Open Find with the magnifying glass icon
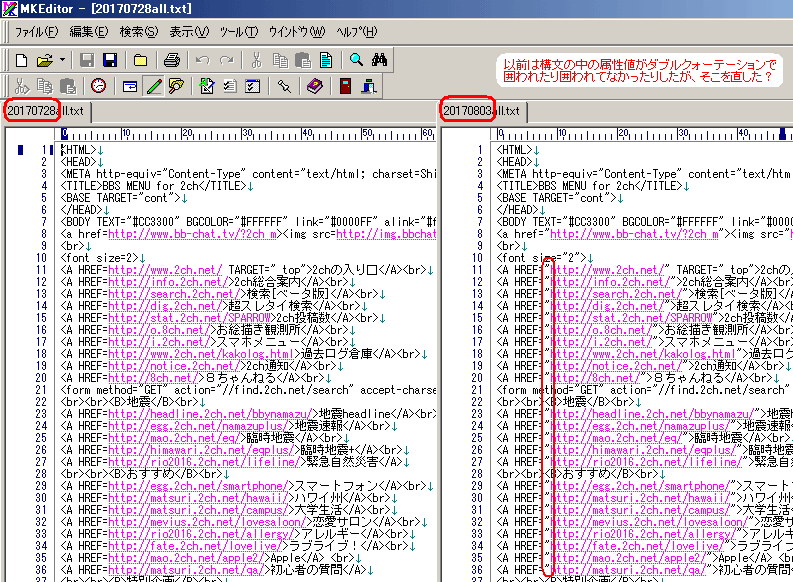793x582 pixels. tap(356, 60)
